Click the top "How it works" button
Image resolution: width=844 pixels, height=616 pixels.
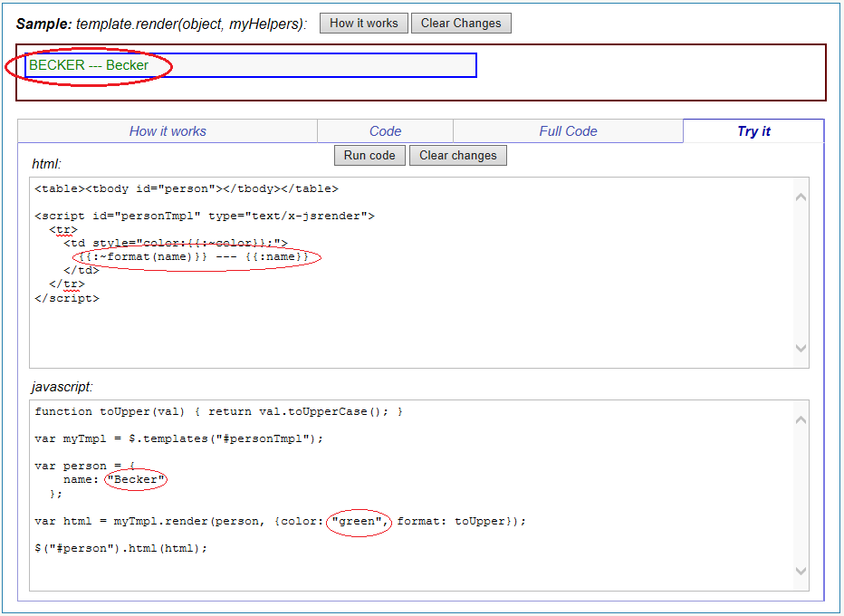tap(363, 24)
